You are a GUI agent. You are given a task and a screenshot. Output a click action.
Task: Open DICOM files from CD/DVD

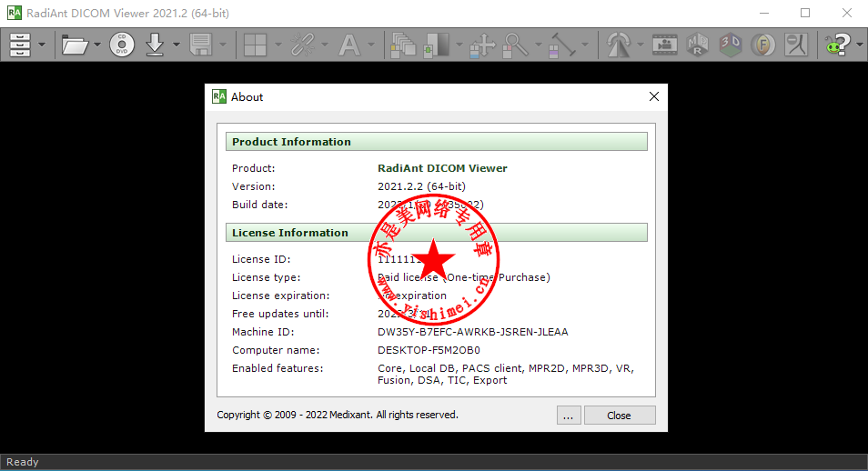(122, 45)
